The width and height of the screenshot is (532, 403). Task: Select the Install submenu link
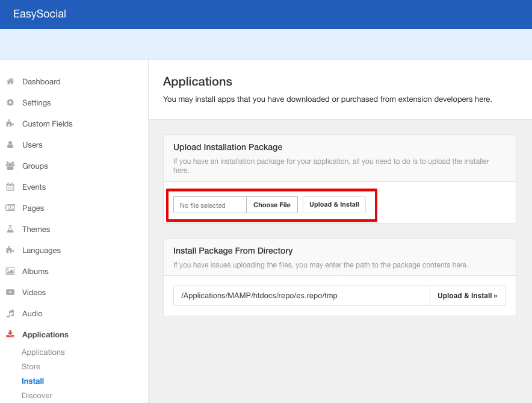pyautogui.click(x=32, y=381)
